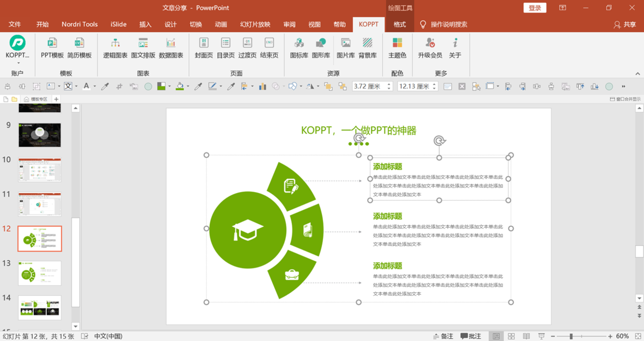The width and height of the screenshot is (644, 341).
Task: Click the 共享 share button
Action: [625, 24]
